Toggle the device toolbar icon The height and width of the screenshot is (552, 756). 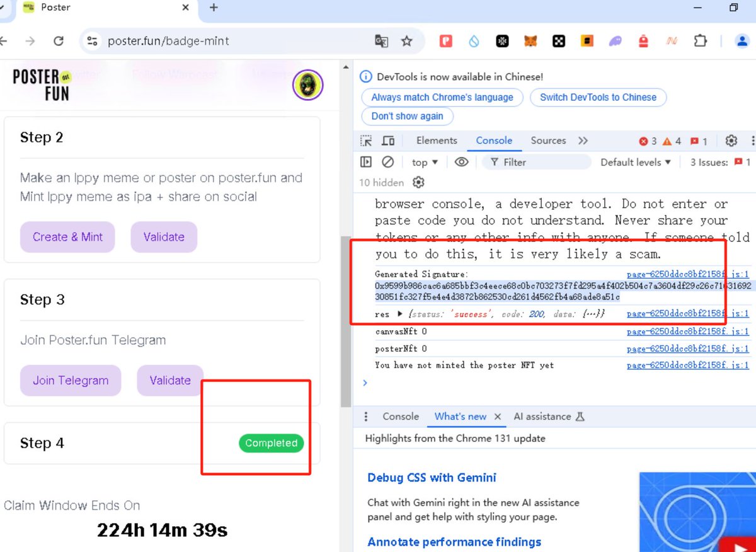(389, 141)
